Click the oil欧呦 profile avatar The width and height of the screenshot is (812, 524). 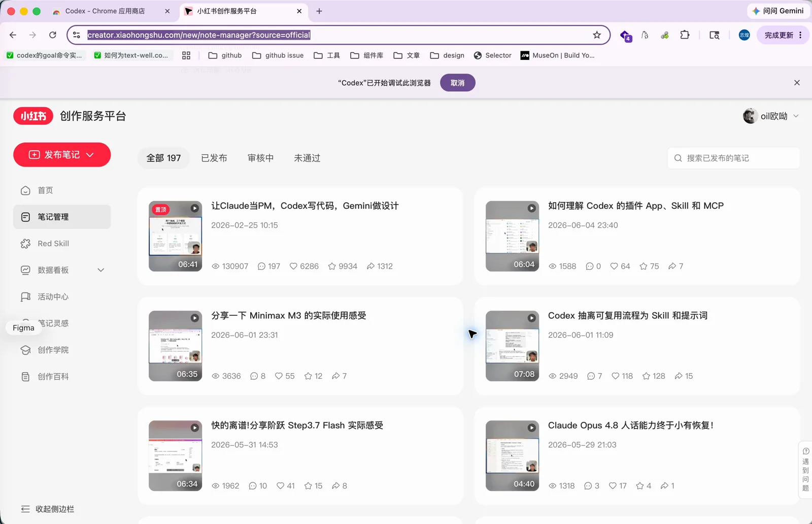(750, 116)
